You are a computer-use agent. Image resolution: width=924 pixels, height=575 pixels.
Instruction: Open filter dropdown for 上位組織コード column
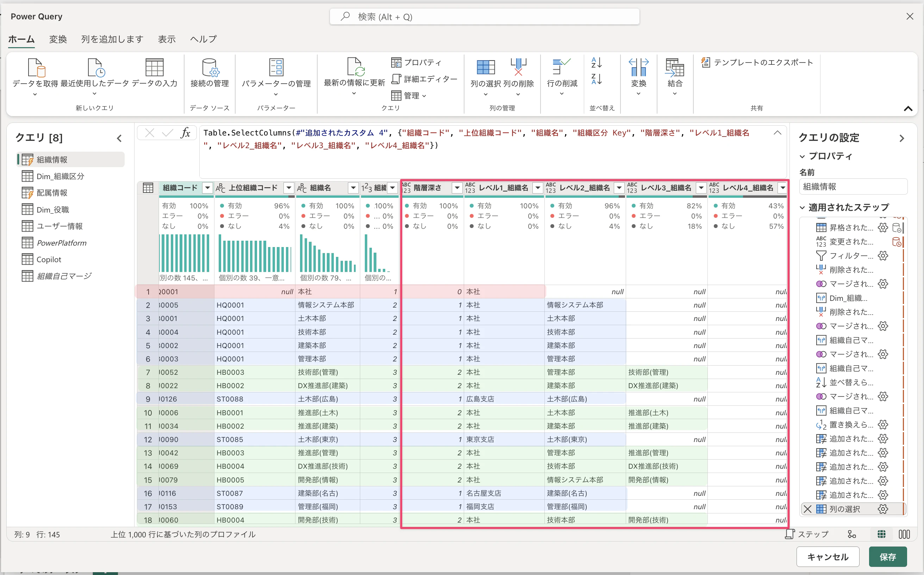click(289, 188)
